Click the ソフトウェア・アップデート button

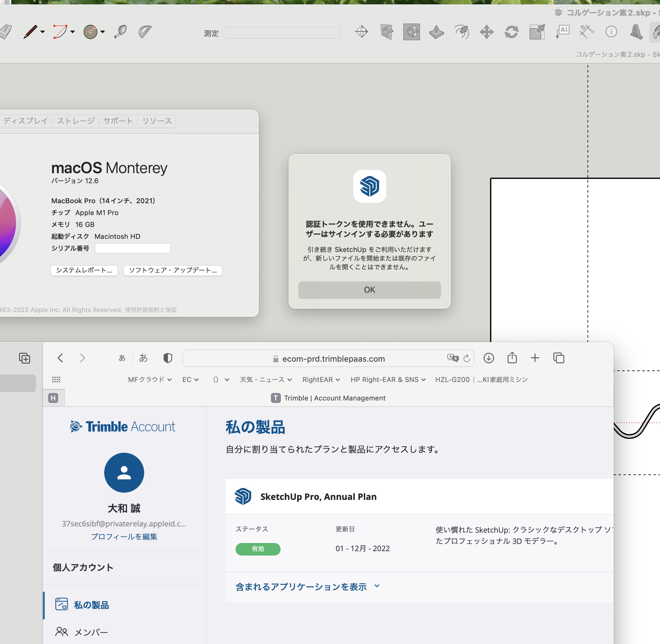pyautogui.click(x=173, y=271)
